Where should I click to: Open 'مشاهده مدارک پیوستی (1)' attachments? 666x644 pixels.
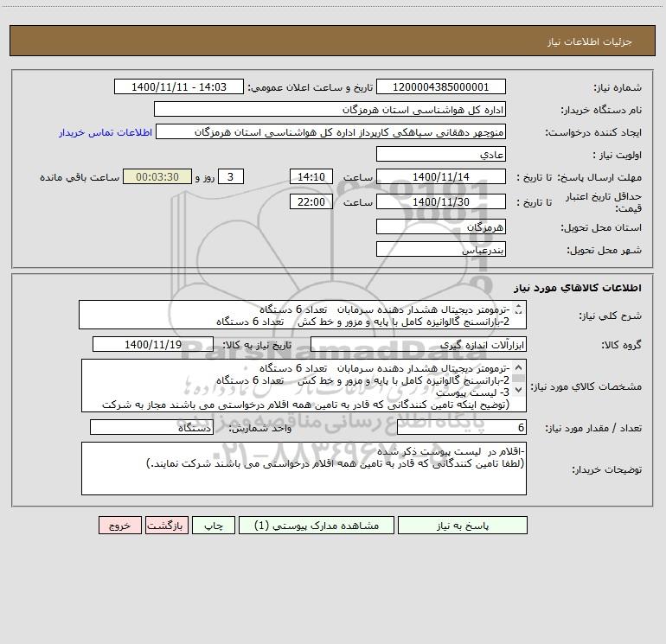(317, 525)
